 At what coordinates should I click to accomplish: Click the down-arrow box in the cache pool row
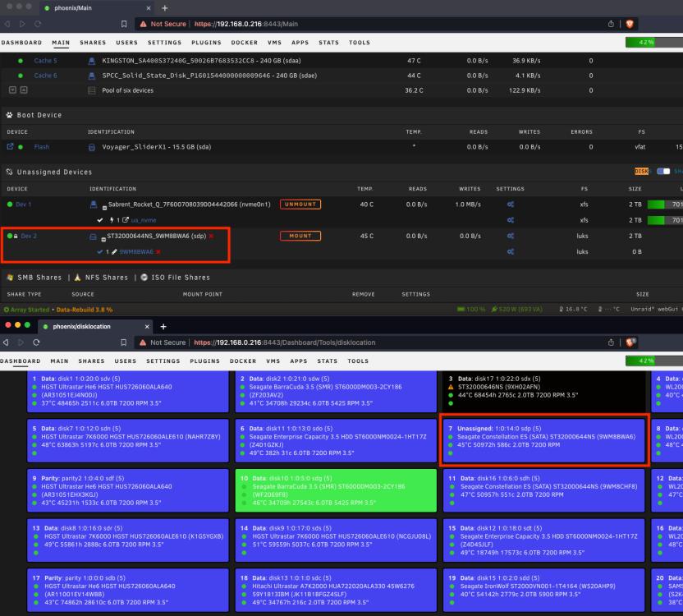click(x=12, y=90)
